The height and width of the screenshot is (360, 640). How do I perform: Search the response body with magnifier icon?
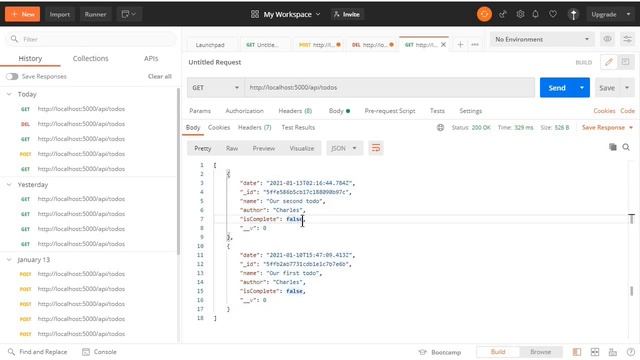coord(626,147)
